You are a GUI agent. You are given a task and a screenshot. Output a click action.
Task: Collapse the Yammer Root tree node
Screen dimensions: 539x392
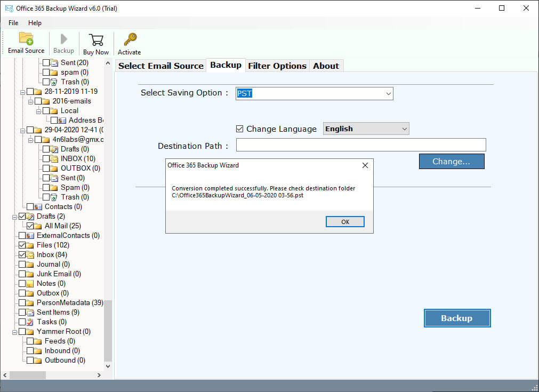14,331
